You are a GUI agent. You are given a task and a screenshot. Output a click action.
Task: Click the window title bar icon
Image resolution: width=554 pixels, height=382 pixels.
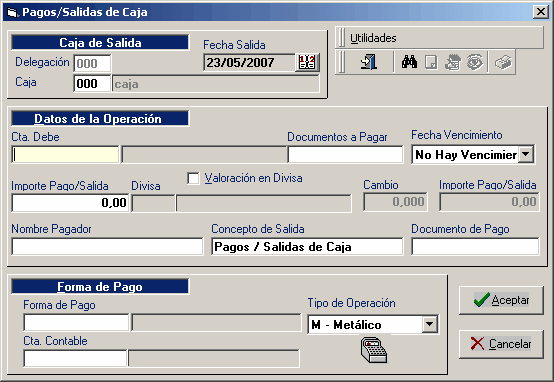(12, 13)
